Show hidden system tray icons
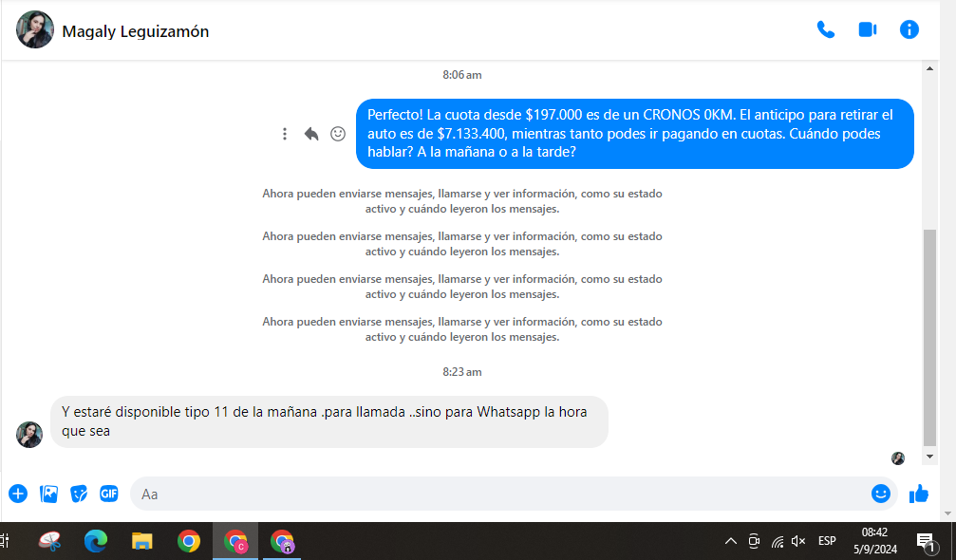This screenshot has height=560, width=956. coord(730,541)
